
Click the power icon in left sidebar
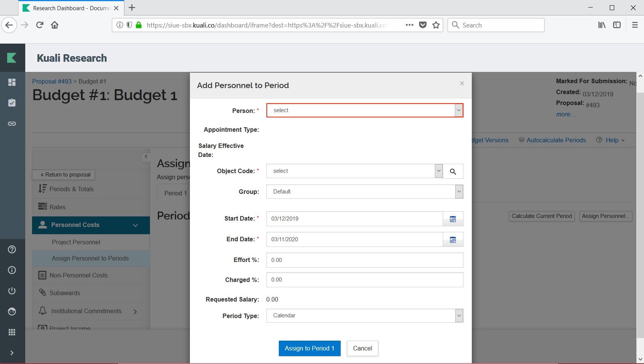[x=12, y=291]
